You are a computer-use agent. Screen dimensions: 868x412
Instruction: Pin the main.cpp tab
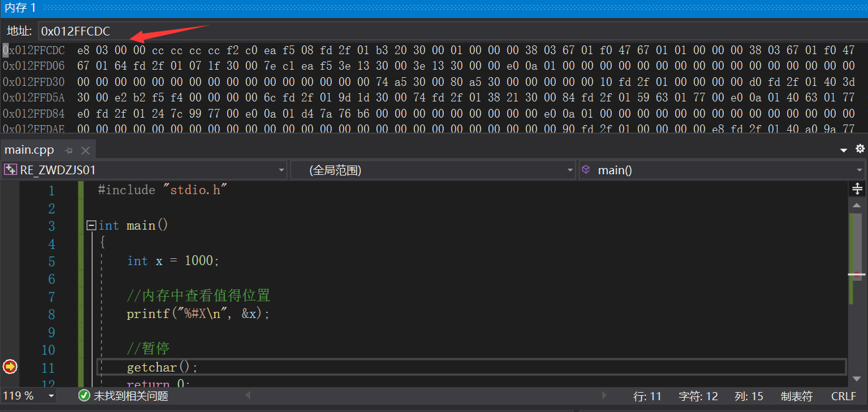click(69, 151)
